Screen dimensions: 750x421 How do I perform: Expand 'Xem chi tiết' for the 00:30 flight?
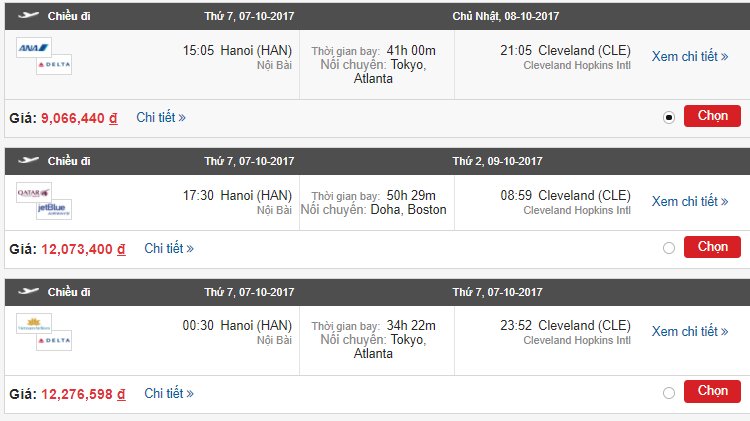(x=690, y=332)
